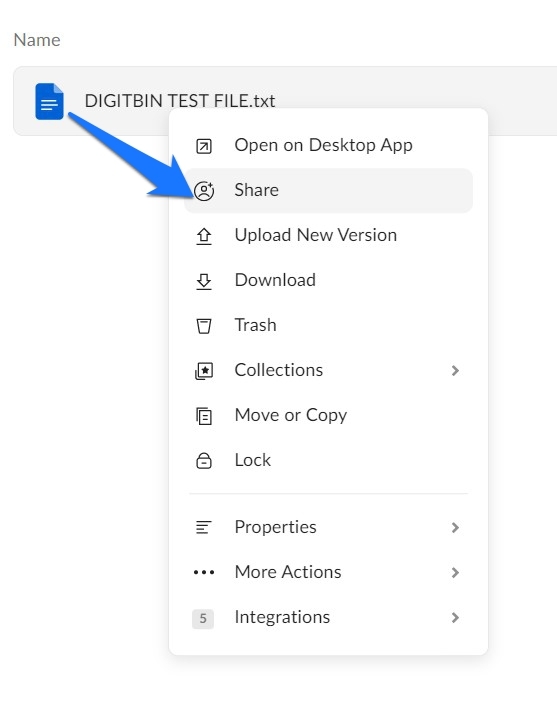
Task: Click the Upload New Version arrow icon
Action: click(204, 236)
